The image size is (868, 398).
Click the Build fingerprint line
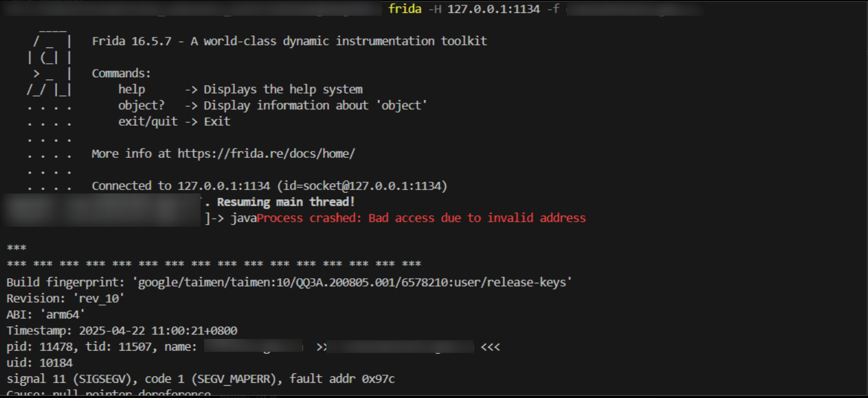coord(289,282)
